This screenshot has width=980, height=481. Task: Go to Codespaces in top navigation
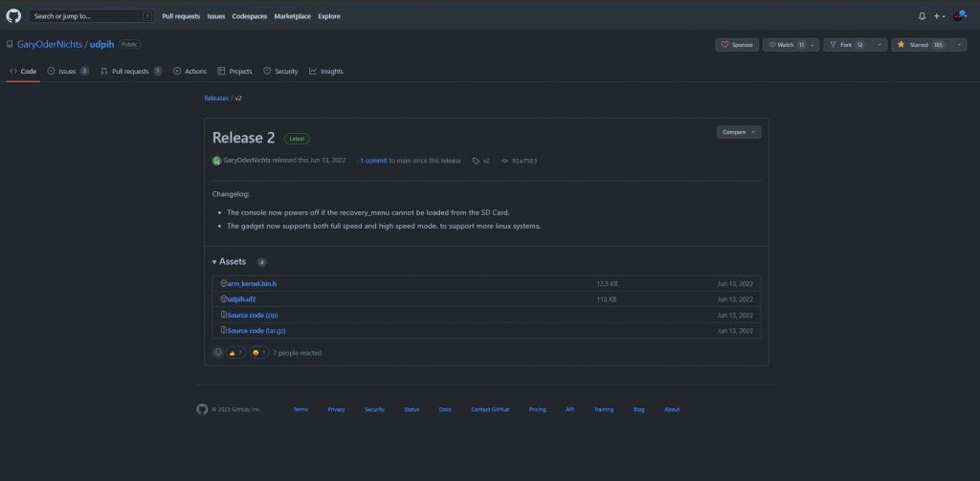point(250,16)
